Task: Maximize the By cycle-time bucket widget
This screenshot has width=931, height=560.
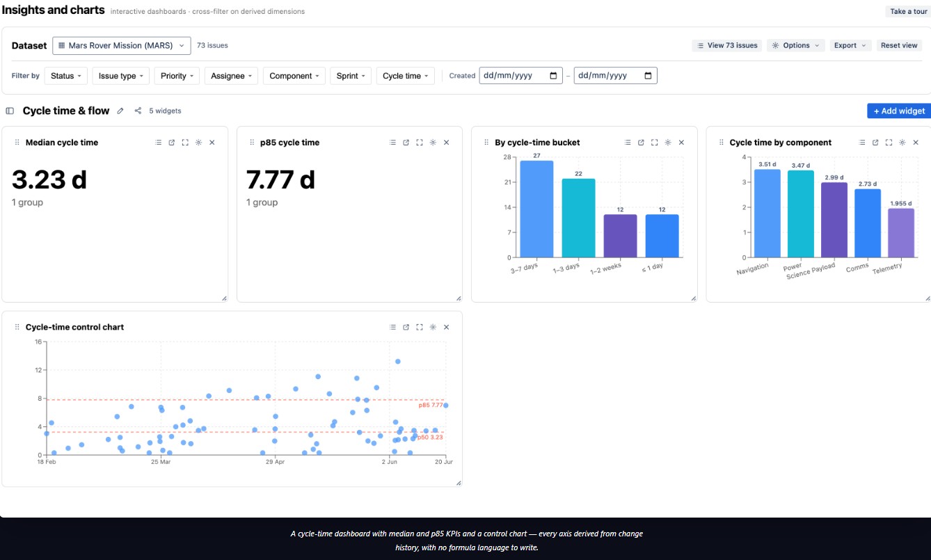Action: tap(655, 143)
